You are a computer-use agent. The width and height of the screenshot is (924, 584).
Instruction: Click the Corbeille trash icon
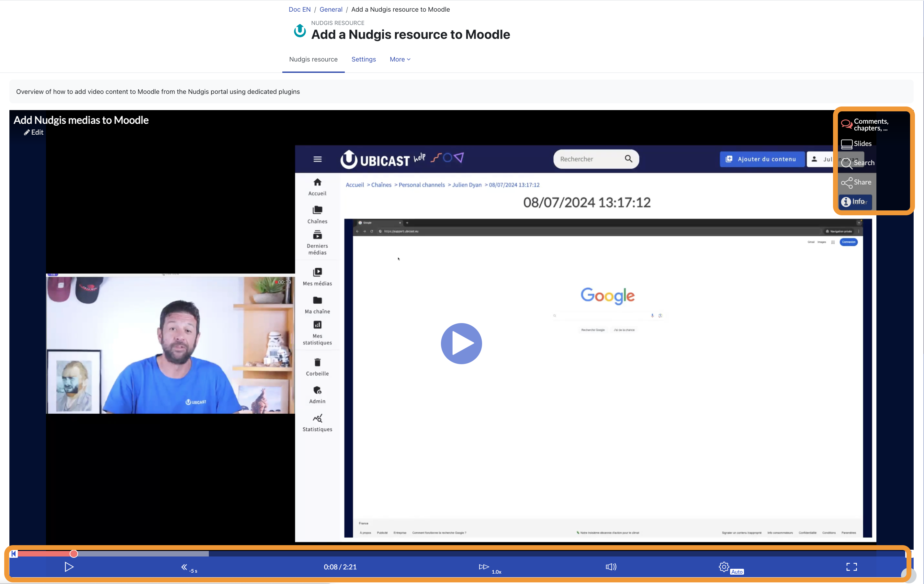tap(317, 363)
